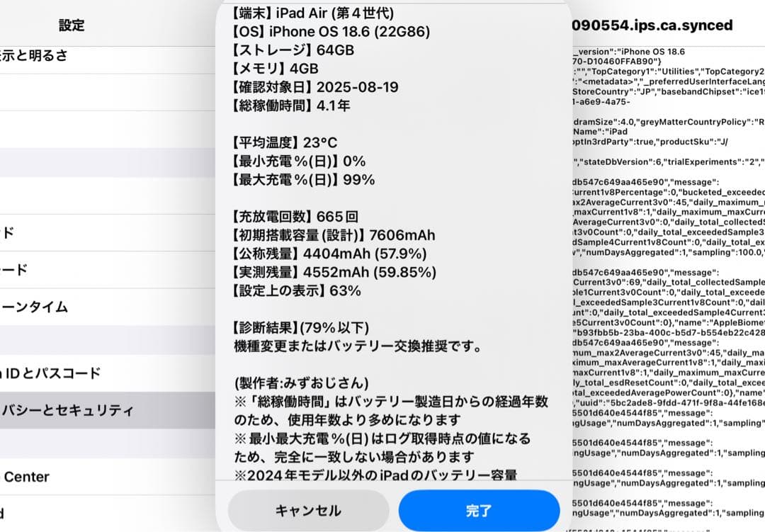This screenshot has height=532, width=765.
Task: Select the "stateDbVersion":6 log line
Action: tap(669, 162)
